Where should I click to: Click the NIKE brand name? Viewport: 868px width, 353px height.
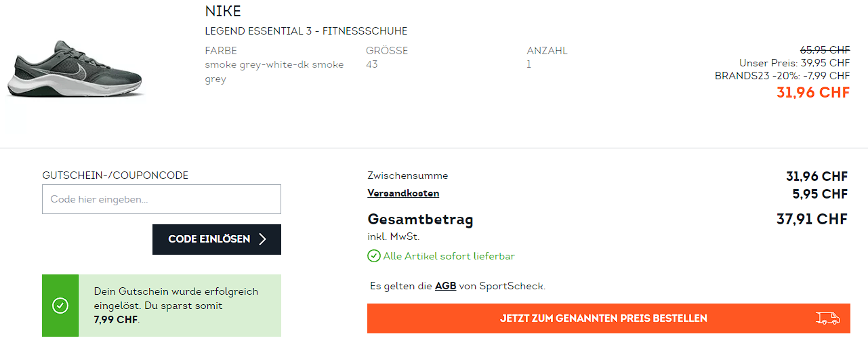click(x=223, y=12)
